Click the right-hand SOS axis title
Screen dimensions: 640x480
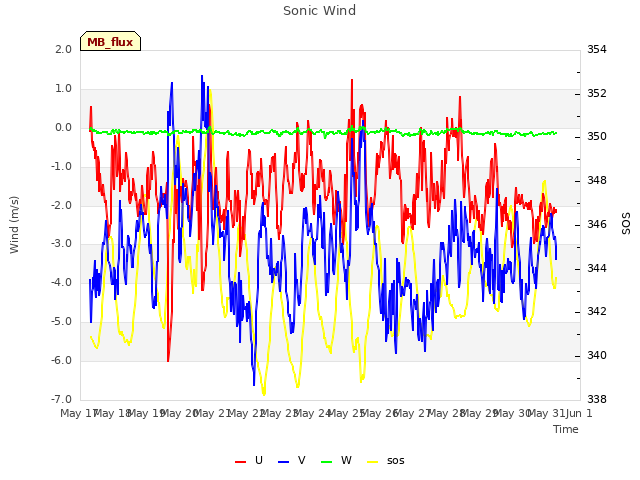[625, 224]
